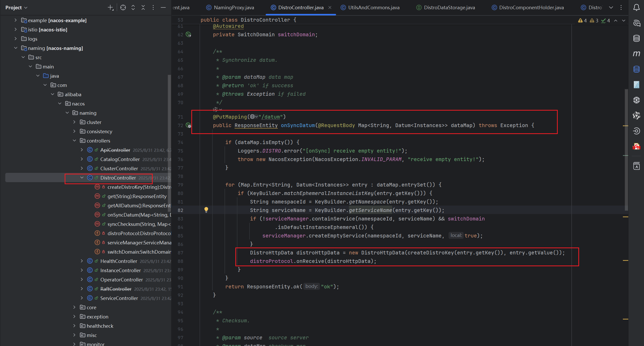
Task: Expand the cluster package folder
Action: pos(74,122)
